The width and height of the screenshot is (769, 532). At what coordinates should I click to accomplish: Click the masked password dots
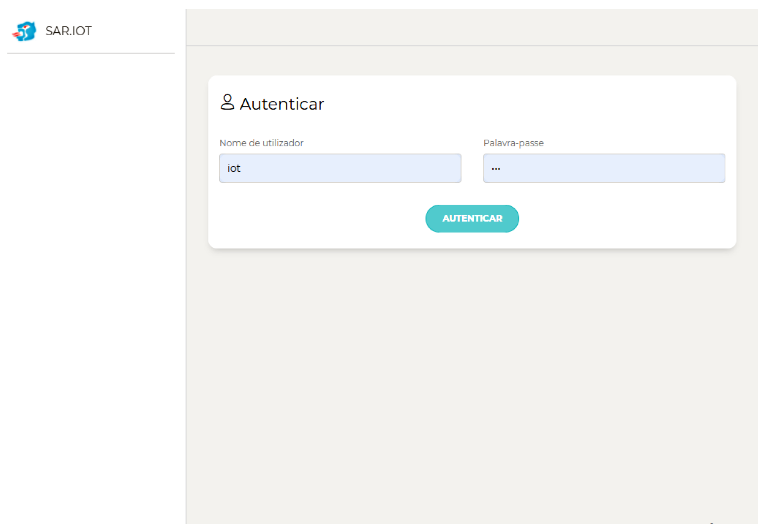(496, 169)
